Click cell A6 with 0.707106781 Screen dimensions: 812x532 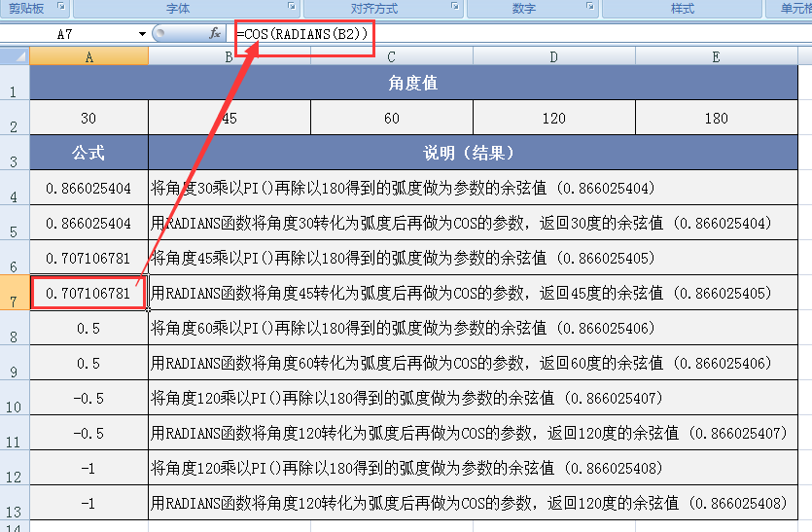(89, 258)
